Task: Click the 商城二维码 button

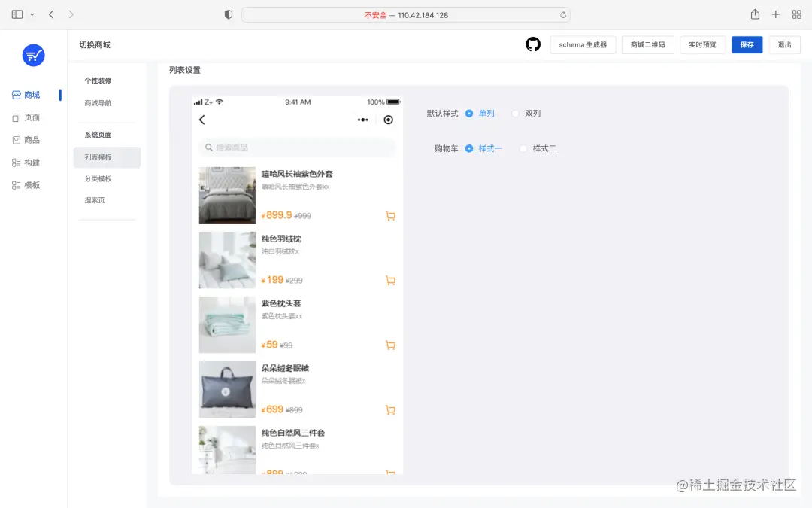Action: coord(648,45)
